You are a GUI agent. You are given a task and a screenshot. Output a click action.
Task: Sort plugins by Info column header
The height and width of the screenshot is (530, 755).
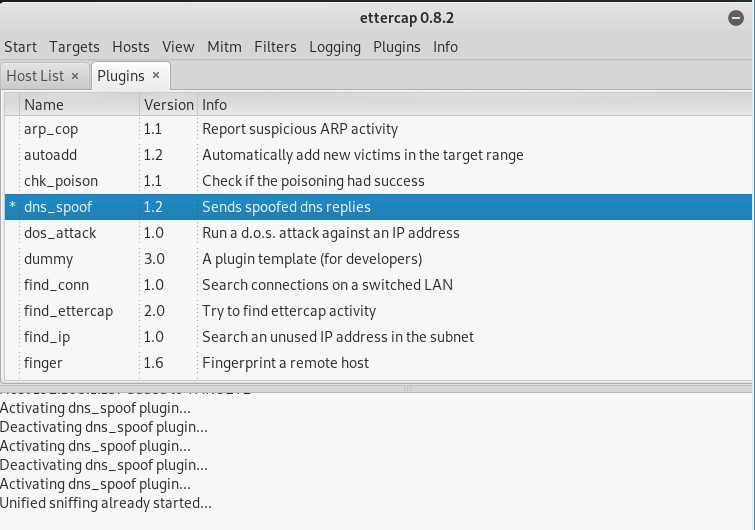tap(474, 104)
